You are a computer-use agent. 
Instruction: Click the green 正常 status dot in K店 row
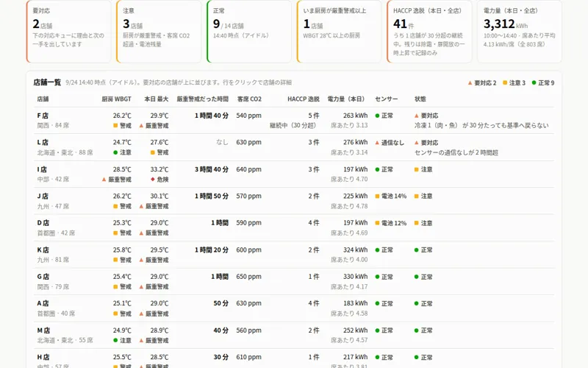tap(416, 250)
